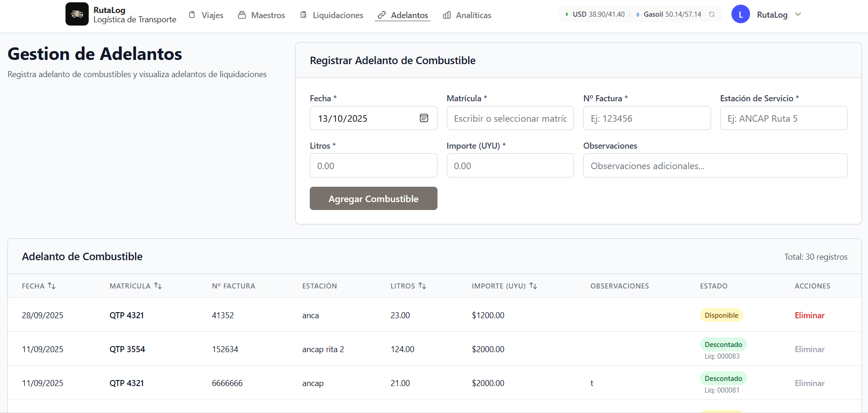The width and height of the screenshot is (868, 413).
Task: Go to the Maestros section
Action: [261, 15]
